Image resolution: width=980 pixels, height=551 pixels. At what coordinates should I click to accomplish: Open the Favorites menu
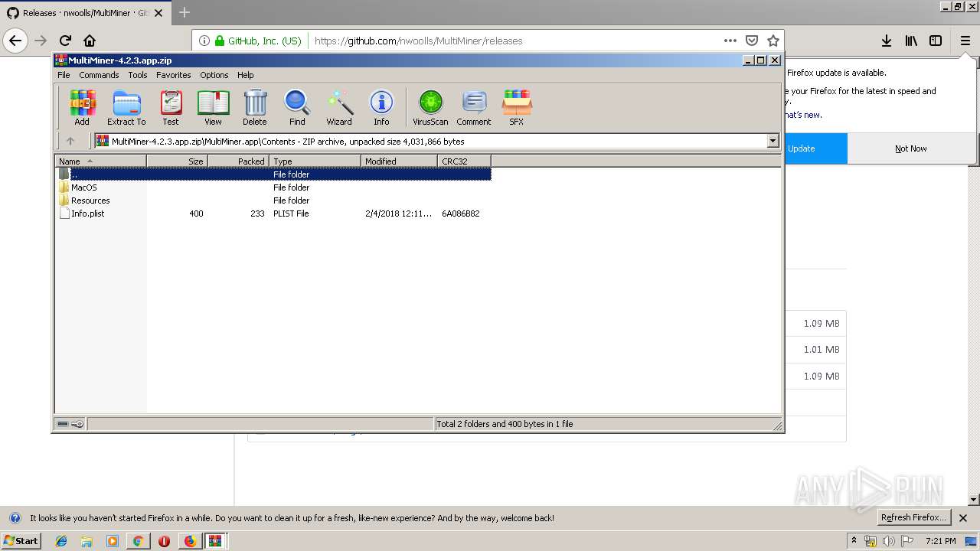click(x=174, y=75)
